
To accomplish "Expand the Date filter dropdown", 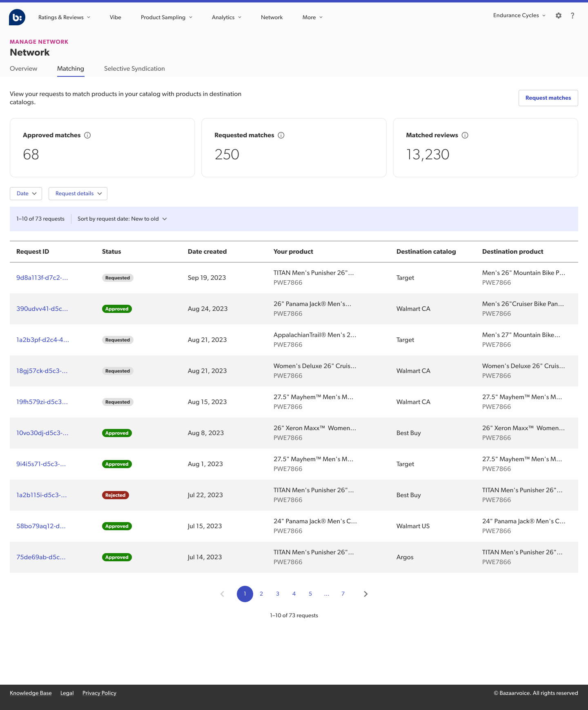I will tap(26, 194).
